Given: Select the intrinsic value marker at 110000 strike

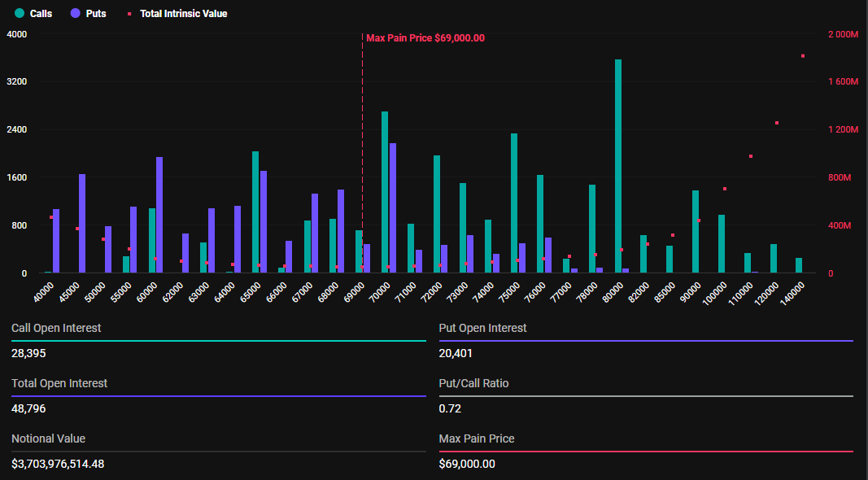Looking at the screenshot, I should pyautogui.click(x=750, y=156).
